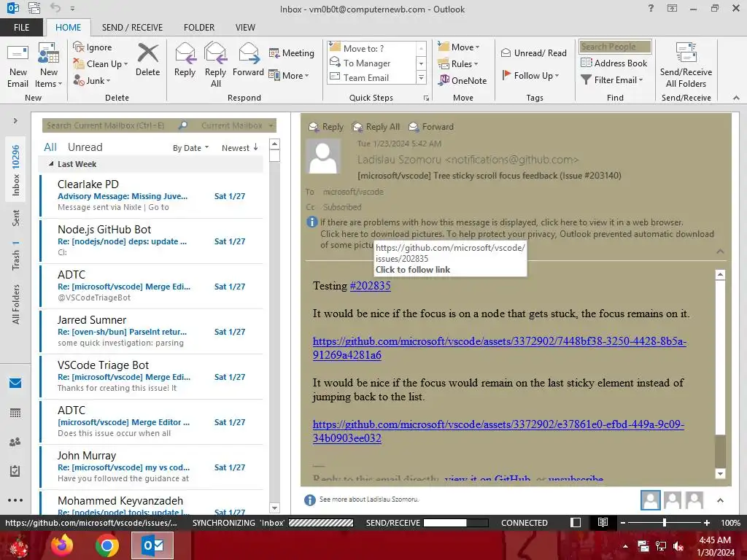Switch to the FOLDER tab
Image resolution: width=747 pixels, height=560 pixels.
(199, 27)
